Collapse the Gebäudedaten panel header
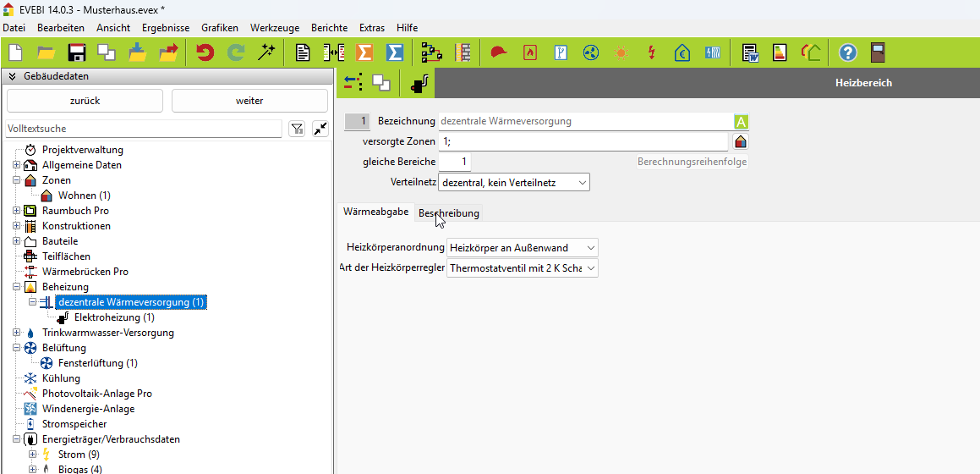The height and width of the screenshot is (474, 980). [x=13, y=76]
